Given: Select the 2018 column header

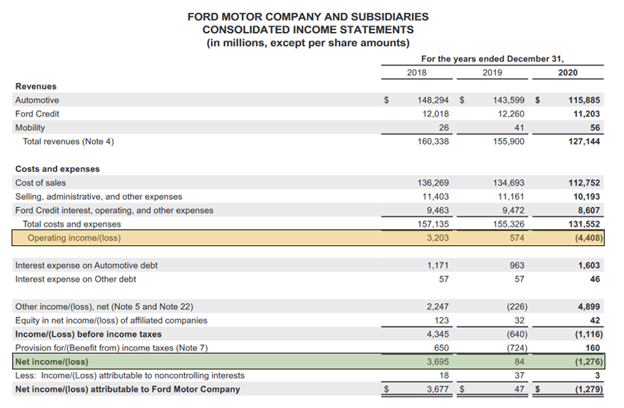Looking at the screenshot, I should pyautogui.click(x=417, y=72).
